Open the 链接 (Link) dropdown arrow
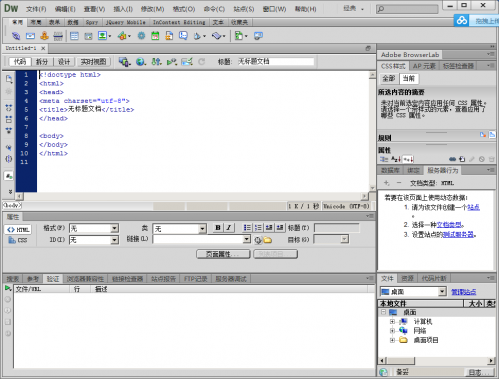 pyautogui.click(x=246, y=239)
